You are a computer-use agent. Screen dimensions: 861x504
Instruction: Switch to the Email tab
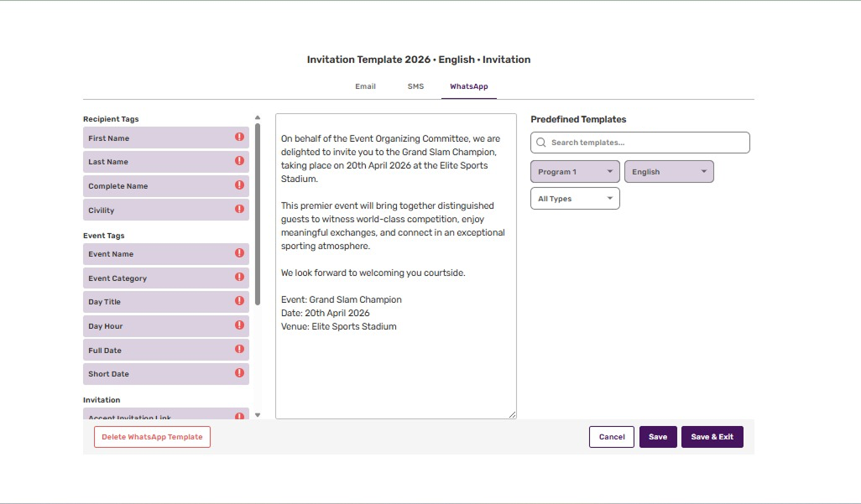[365, 86]
